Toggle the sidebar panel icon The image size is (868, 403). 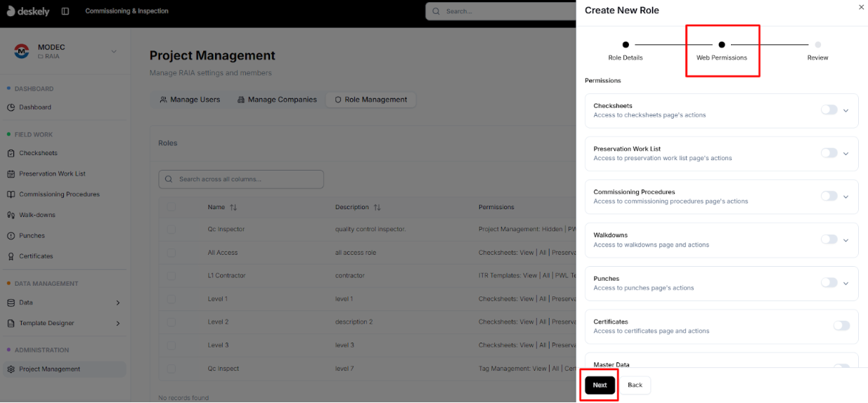coord(65,11)
